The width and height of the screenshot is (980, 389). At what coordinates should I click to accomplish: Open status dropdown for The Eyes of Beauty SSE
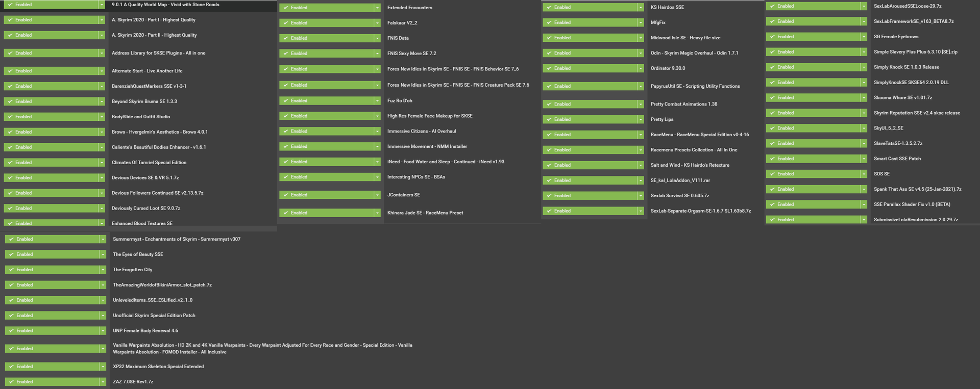coord(103,254)
